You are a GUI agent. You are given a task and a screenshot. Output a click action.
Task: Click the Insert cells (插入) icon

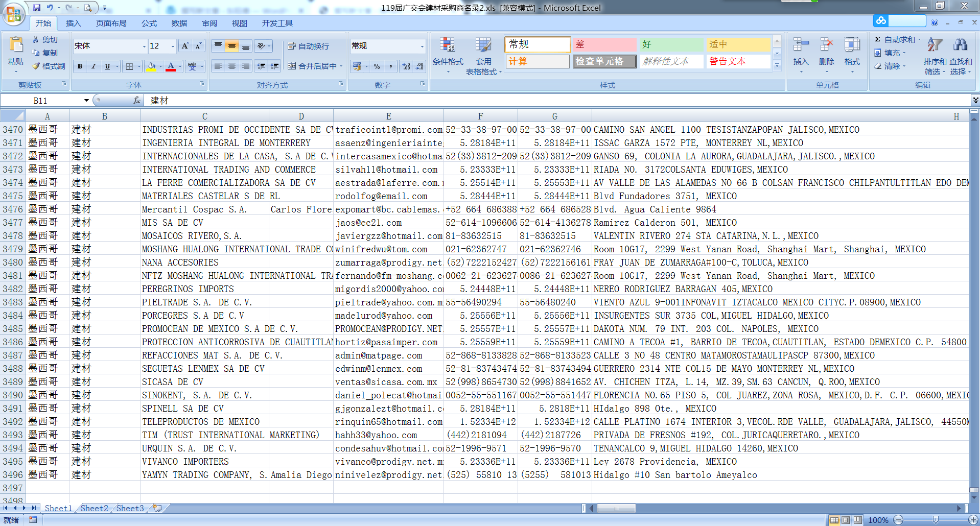point(801,46)
